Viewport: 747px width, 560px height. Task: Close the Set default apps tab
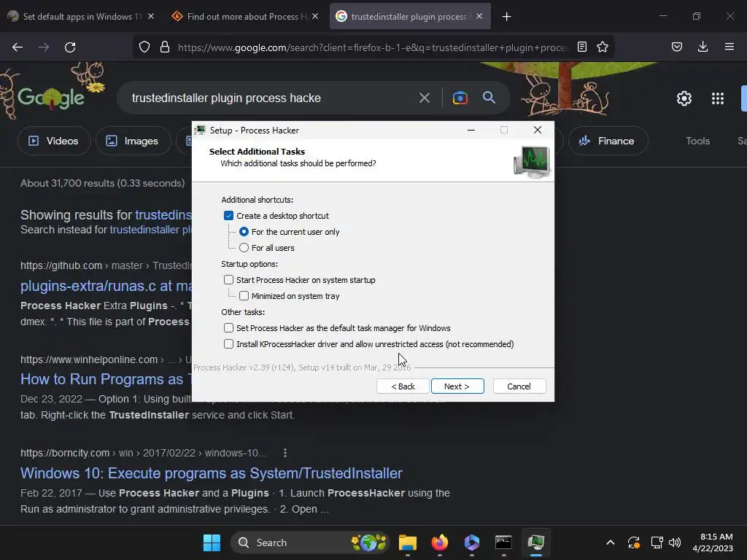tap(151, 16)
